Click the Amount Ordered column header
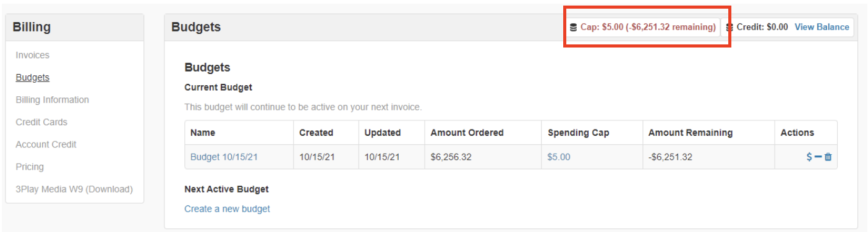The image size is (868, 232). [x=467, y=133]
